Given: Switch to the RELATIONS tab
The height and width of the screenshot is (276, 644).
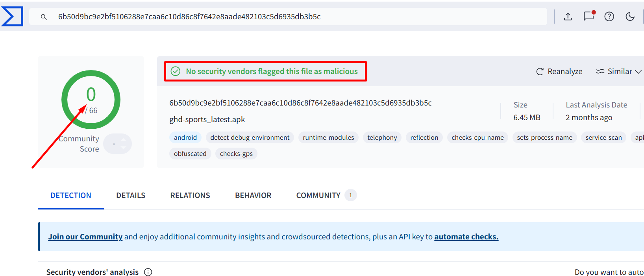Looking at the screenshot, I should 190,195.
